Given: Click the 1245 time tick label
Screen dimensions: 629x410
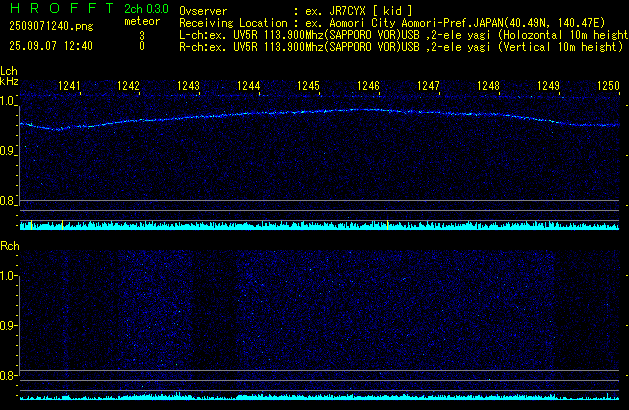Looking at the screenshot, I should pyautogui.click(x=308, y=86).
